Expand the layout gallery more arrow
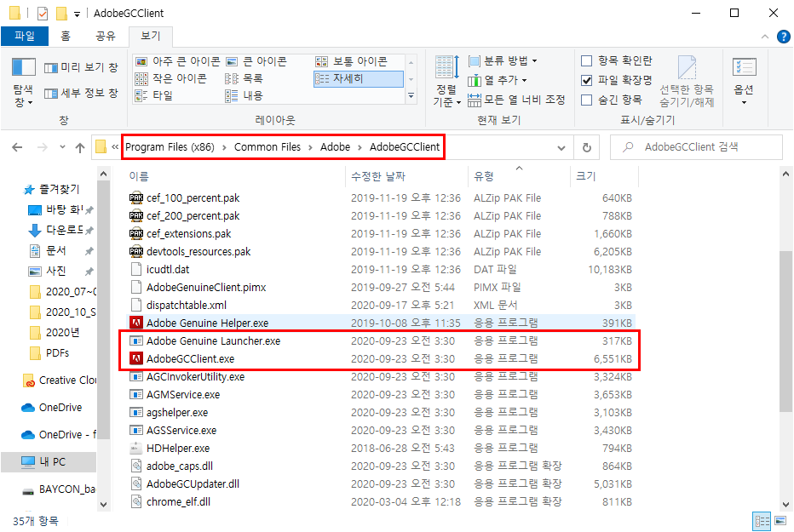 (411, 95)
